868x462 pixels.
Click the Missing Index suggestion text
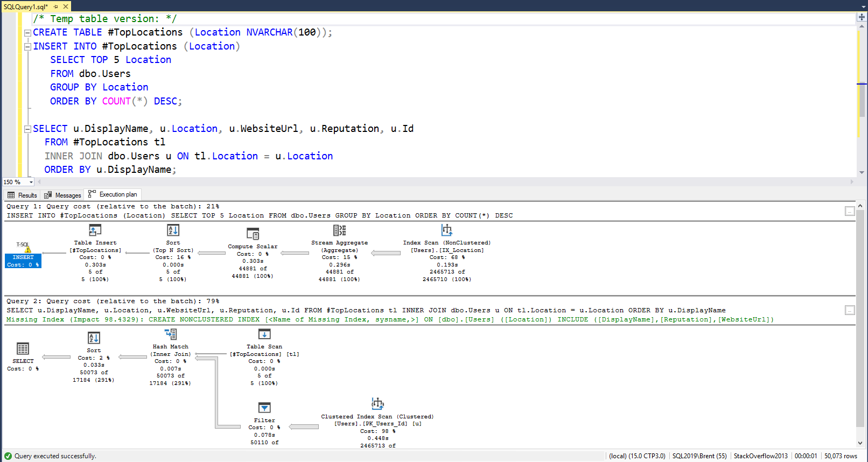(390, 320)
